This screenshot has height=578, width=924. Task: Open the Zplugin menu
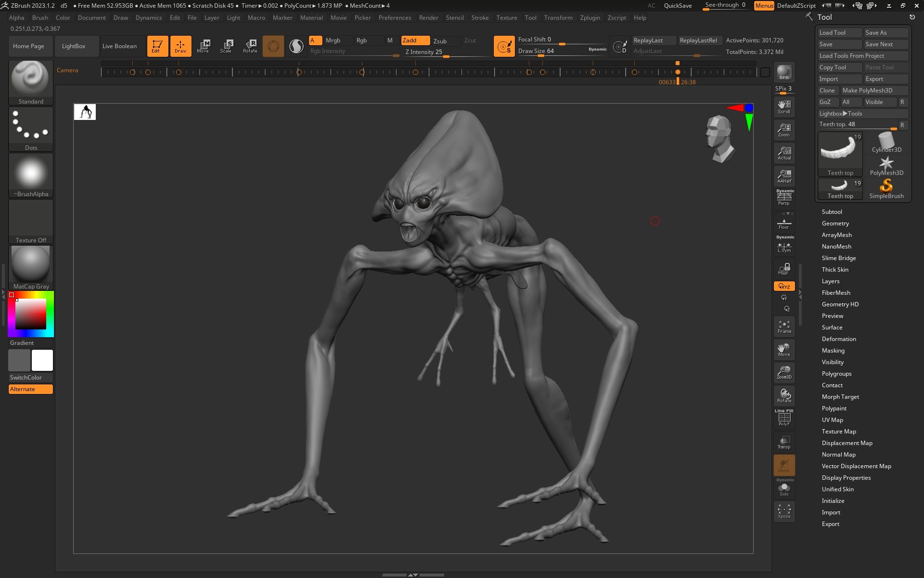pos(590,18)
